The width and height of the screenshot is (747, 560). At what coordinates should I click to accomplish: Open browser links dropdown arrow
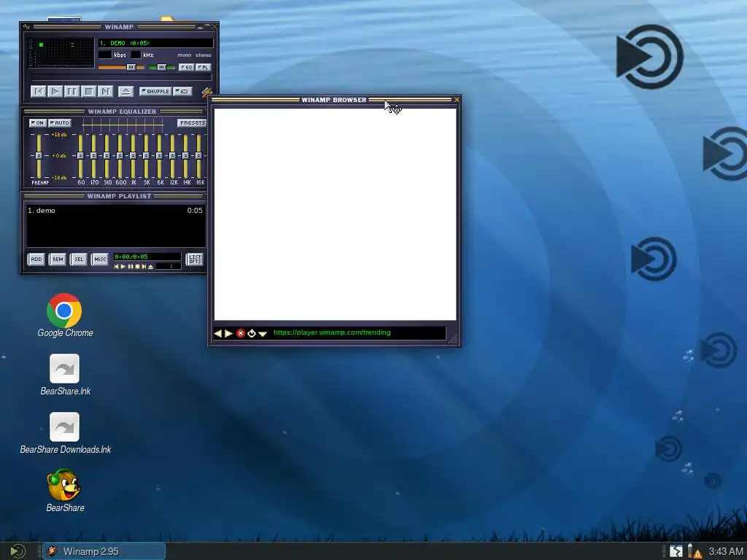pos(263,334)
